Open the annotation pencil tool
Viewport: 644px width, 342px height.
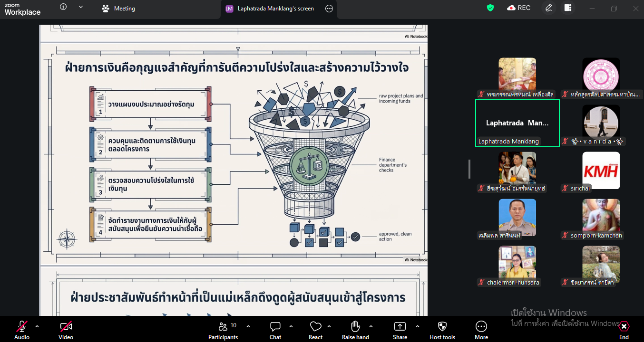tap(548, 8)
